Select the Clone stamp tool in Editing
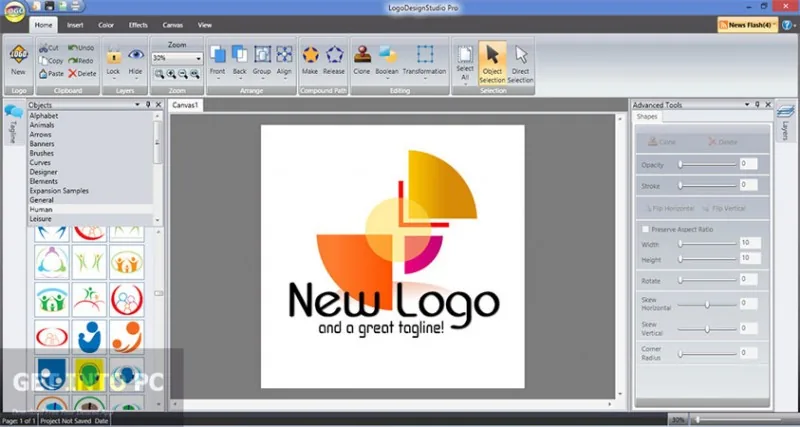The image size is (800, 427). coord(362,54)
